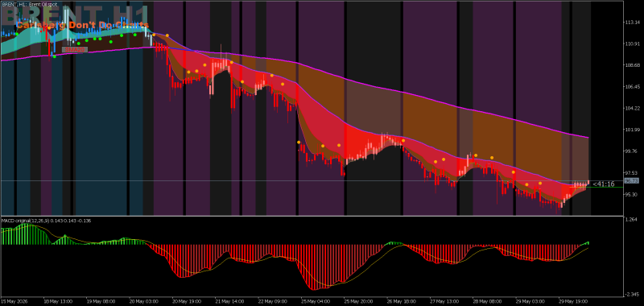The height and width of the screenshot is (306, 644).
Task: Click the 97.53 price axis label
Action: (632, 172)
